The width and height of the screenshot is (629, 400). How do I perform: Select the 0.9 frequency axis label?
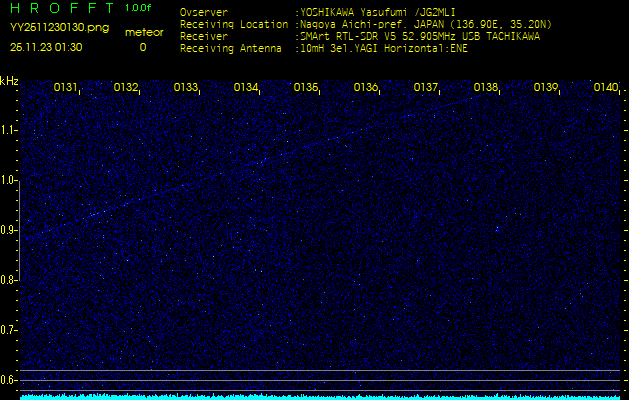(9, 230)
